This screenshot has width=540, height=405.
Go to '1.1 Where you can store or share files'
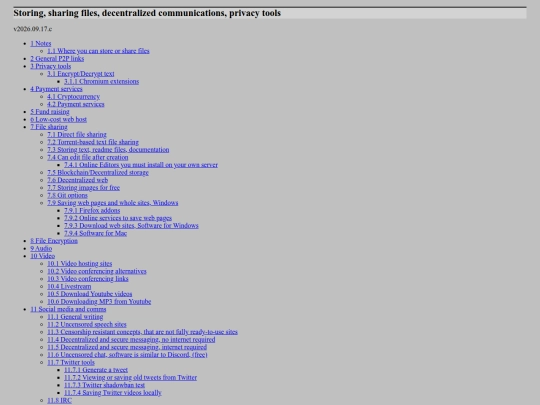pyautogui.click(x=98, y=51)
